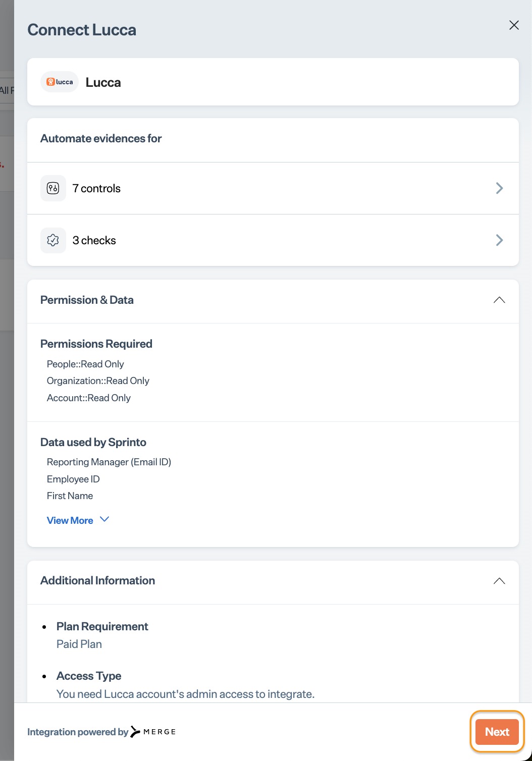Open the 7 controls row
The image size is (532, 761).
click(x=273, y=188)
